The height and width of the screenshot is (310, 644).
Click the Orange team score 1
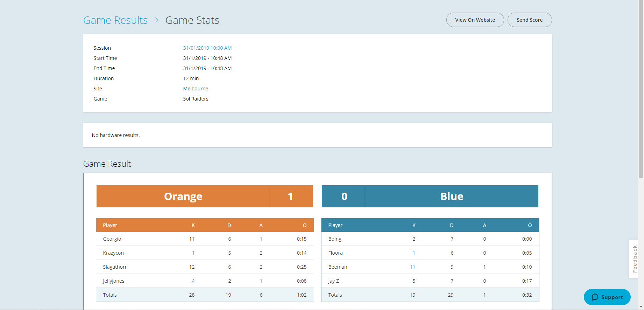tap(290, 197)
